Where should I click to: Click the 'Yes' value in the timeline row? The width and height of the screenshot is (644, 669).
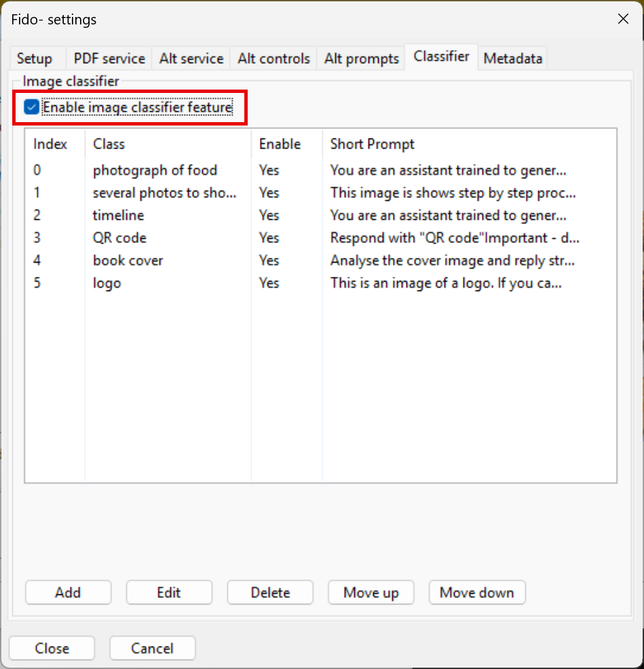pyautogui.click(x=269, y=216)
